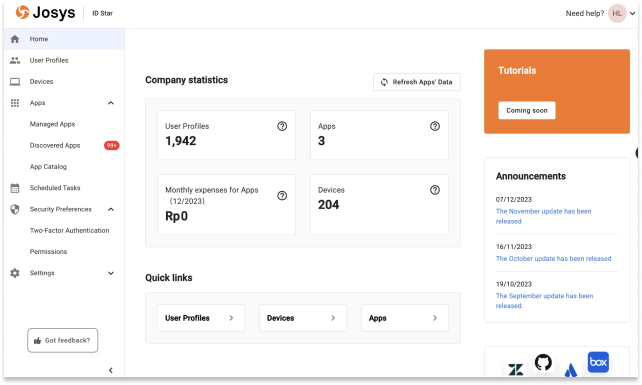Open the help icon beside User Profiles statistic
The height and width of the screenshot is (385, 642).
[x=282, y=126]
